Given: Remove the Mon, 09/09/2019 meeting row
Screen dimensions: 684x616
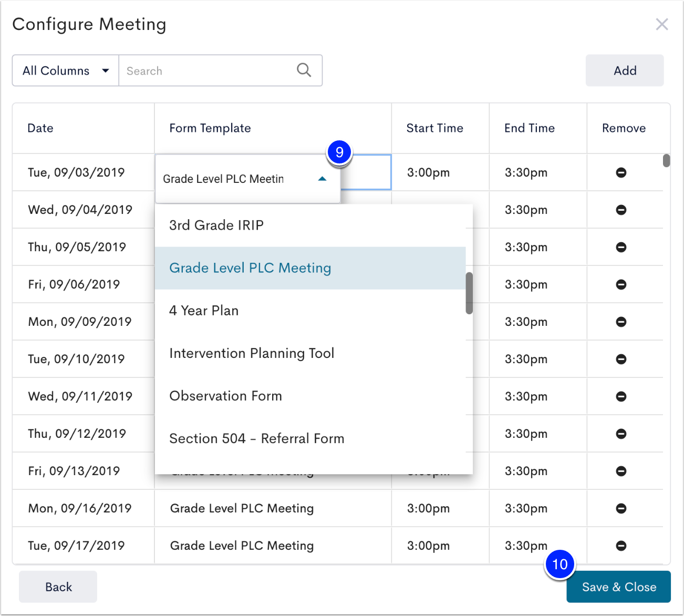Looking at the screenshot, I should click(x=621, y=322).
